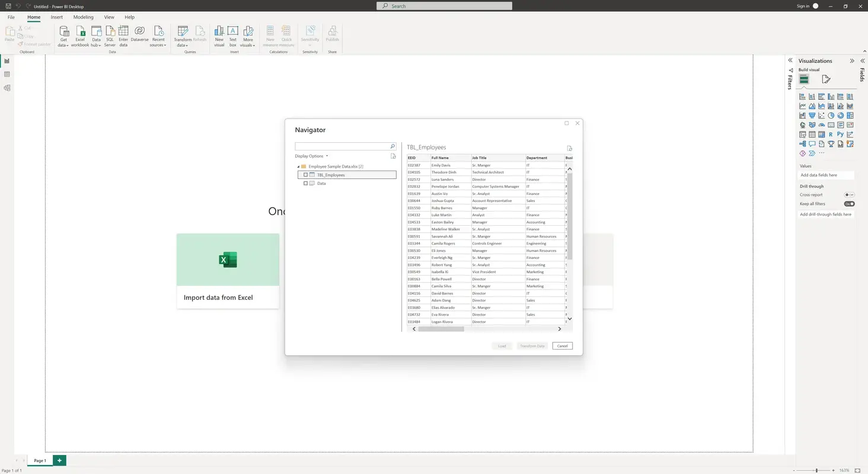
Task: Enable the Cross-report drill through toggle
Action: [x=849, y=194]
